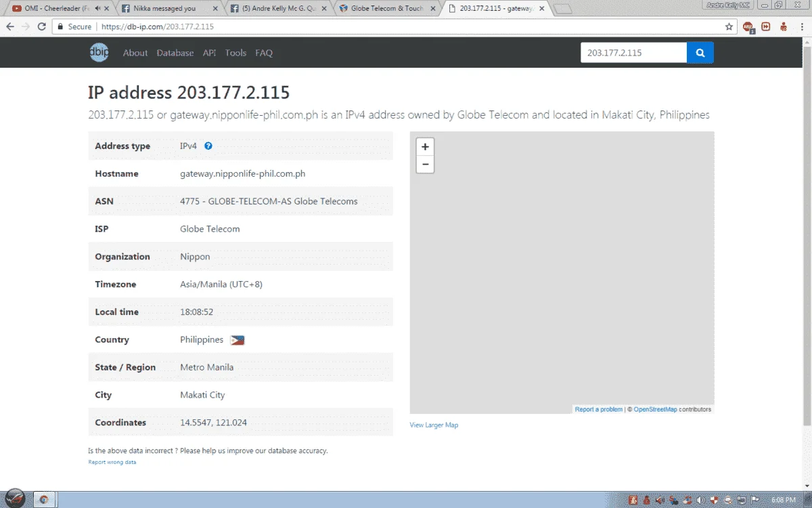This screenshot has height=508, width=812.
Task: Click the Timezone value Asia/Manila (UTC+8)
Action: (221, 284)
